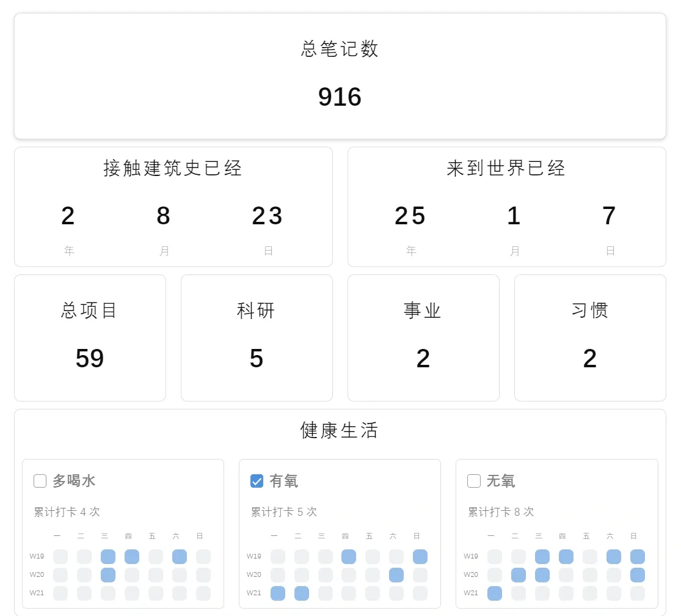Click the value 2 under 习惯
681x616 pixels.
point(590,358)
